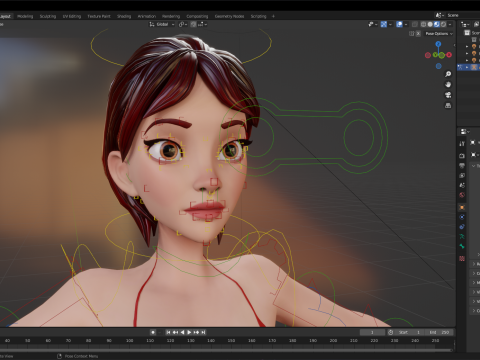Toggle auto keying record button
The height and width of the screenshot is (360, 480).
pyautogui.click(x=153, y=332)
